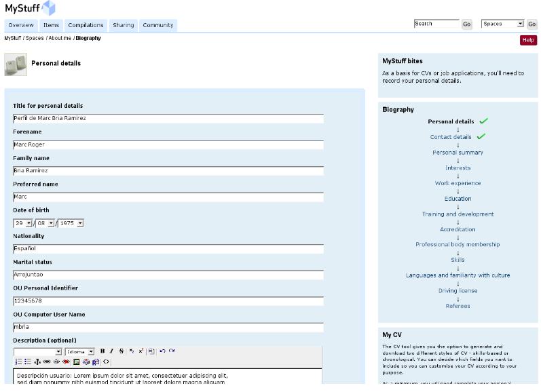Insert an image using the picture icon

point(76,361)
